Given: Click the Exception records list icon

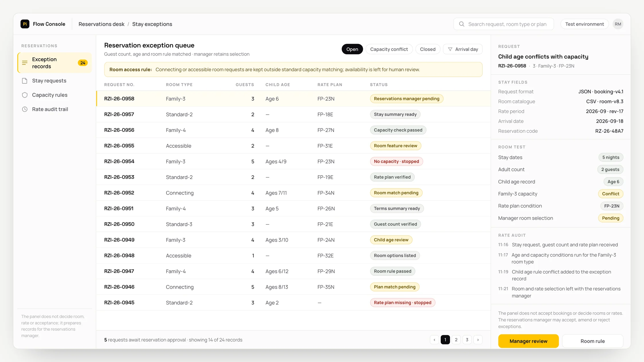Looking at the screenshot, I should click(25, 63).
